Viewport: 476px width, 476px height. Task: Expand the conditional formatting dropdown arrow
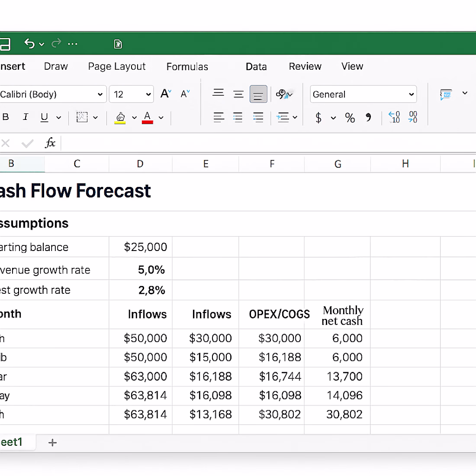[465, 93]
